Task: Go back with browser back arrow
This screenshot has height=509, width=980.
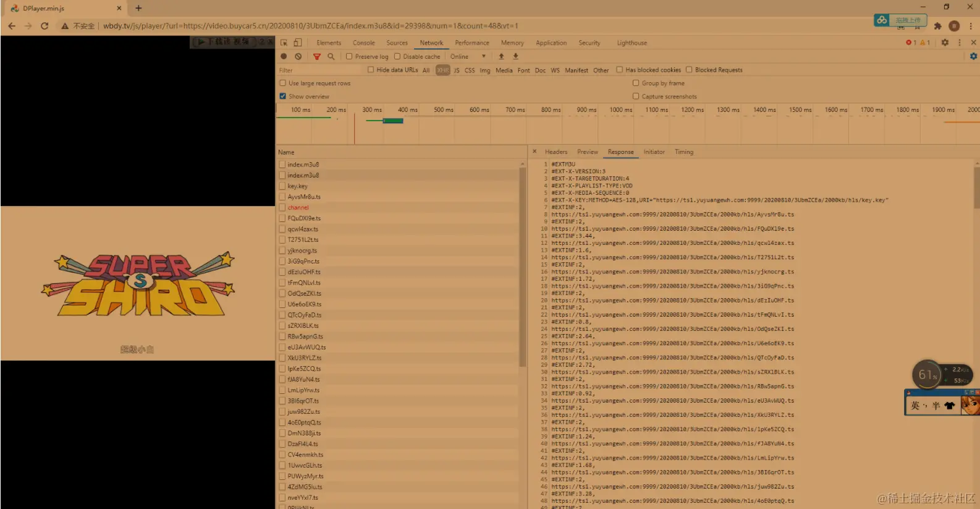Action: [12, 26]
